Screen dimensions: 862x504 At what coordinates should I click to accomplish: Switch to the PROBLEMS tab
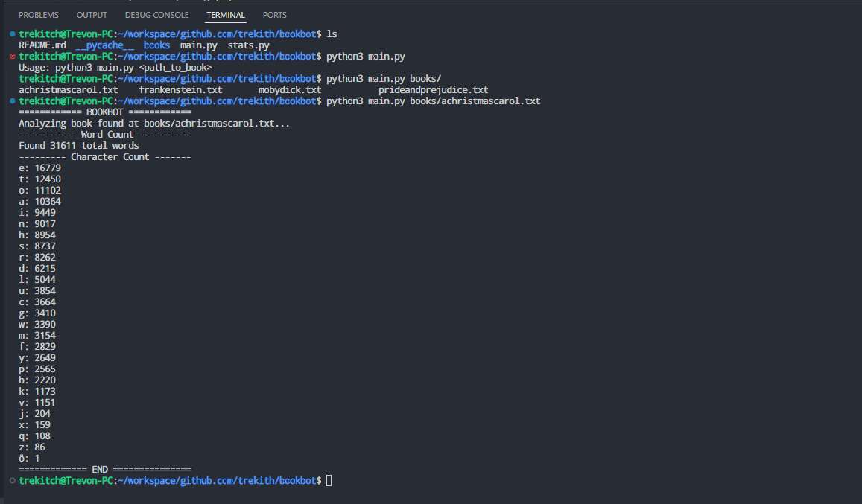(x=38, y=14)
